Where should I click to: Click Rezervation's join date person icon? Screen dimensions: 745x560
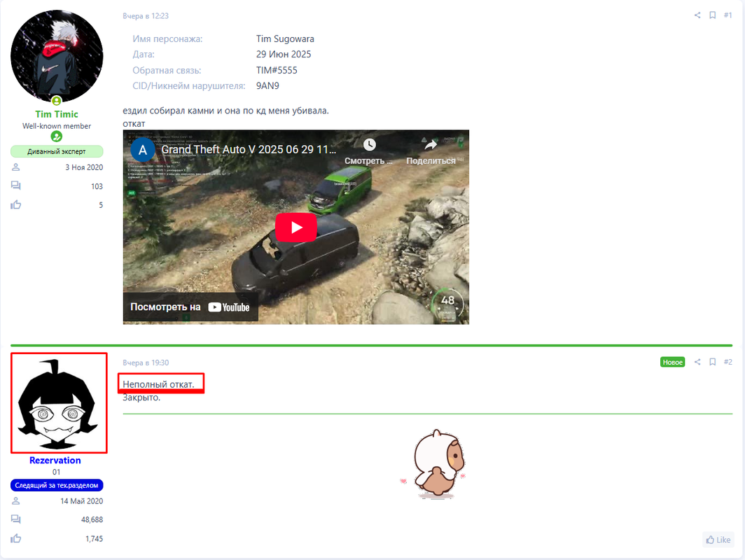tap(15, 501)
